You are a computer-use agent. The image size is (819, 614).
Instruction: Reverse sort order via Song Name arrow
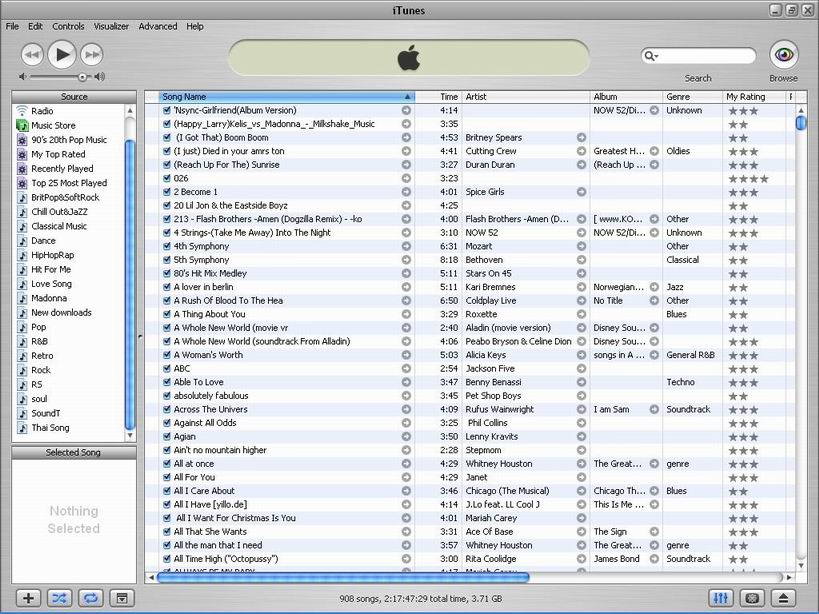tap(407, 97)
